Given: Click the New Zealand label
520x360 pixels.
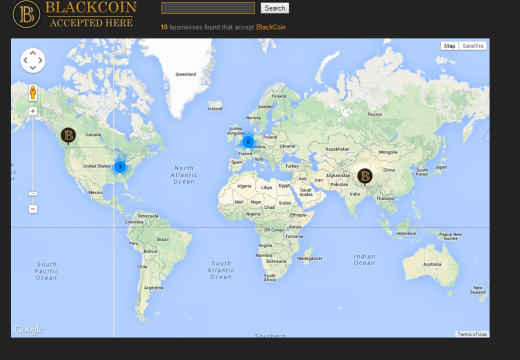Looking at the screenshot, I should (478, 290).
